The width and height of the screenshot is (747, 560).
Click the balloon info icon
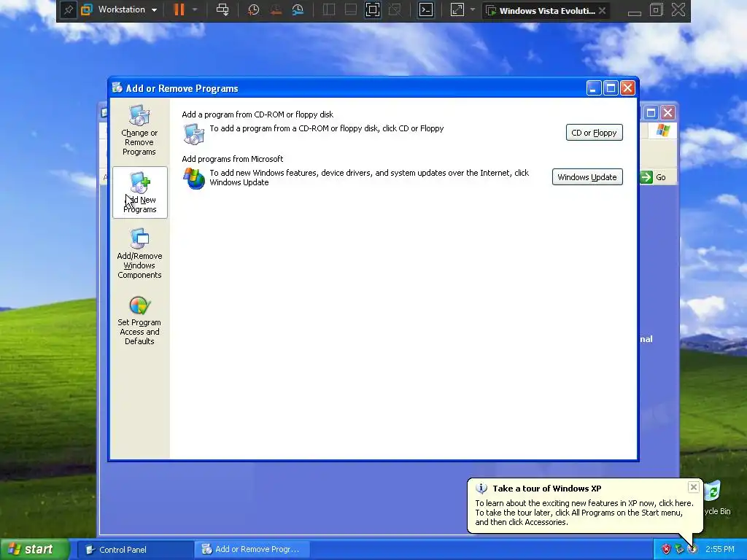tap(481, 488)
